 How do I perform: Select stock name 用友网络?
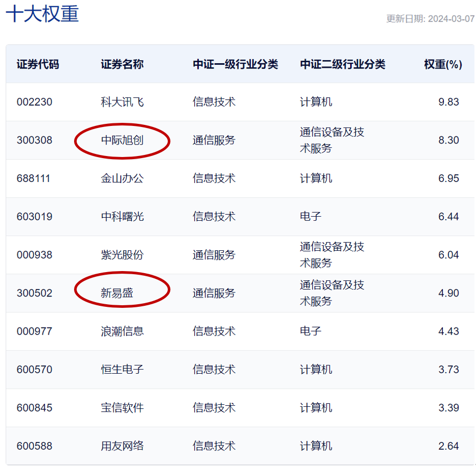(122, 446)
